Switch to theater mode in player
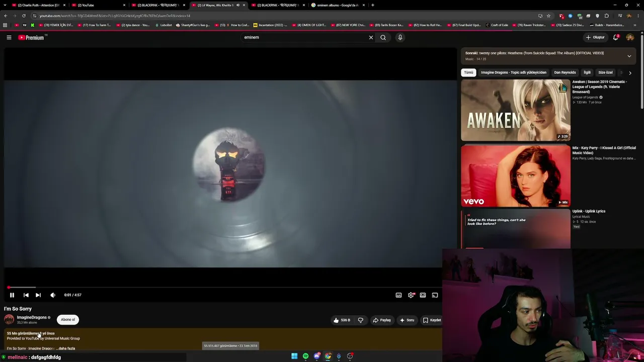Viewport: 644px width, 362px height. 423,295
